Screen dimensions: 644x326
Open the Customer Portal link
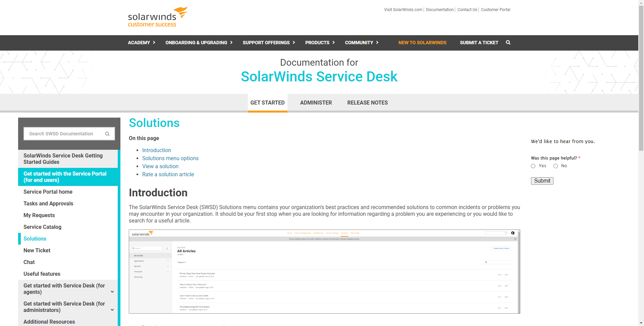tap(496, 10)
